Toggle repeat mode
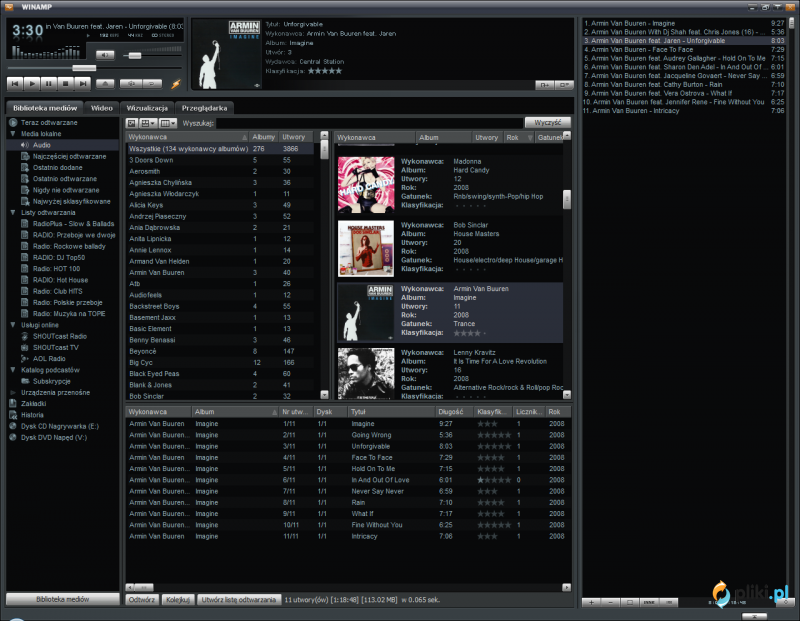Image resolution: width=800 pixels, height=621 pixels. [152, 83]
